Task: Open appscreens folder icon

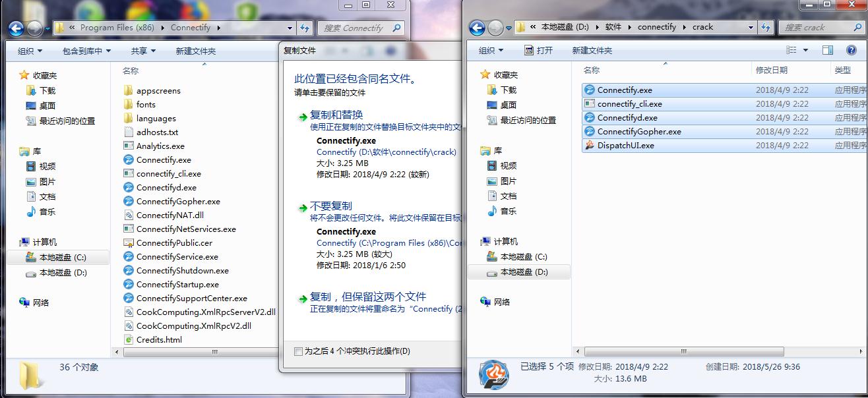Action: coord(129,91)
